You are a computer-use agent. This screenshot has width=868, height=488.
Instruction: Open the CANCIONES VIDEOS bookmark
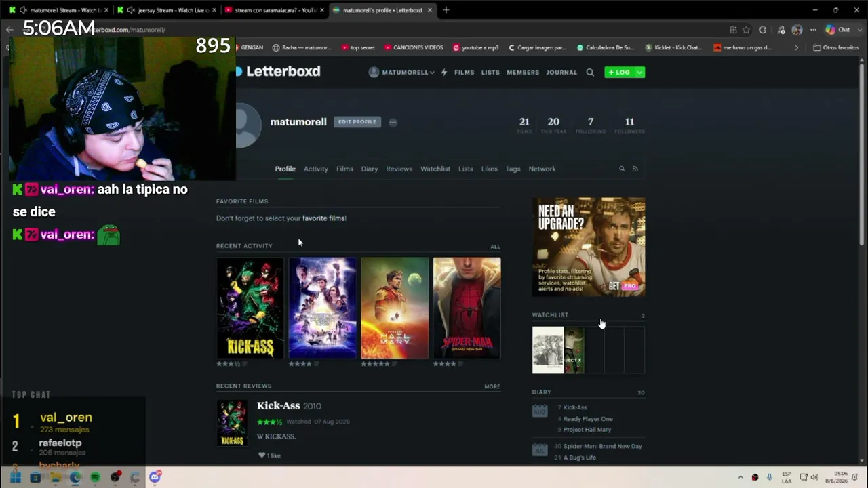[413, 48]
